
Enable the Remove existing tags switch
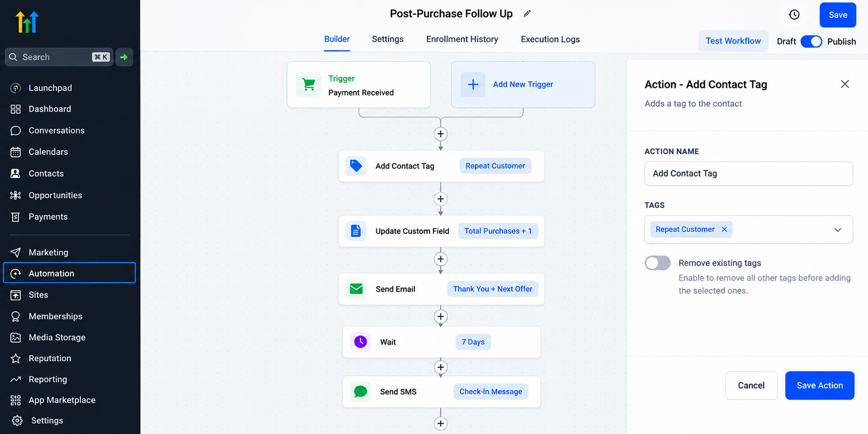[658, 263]
